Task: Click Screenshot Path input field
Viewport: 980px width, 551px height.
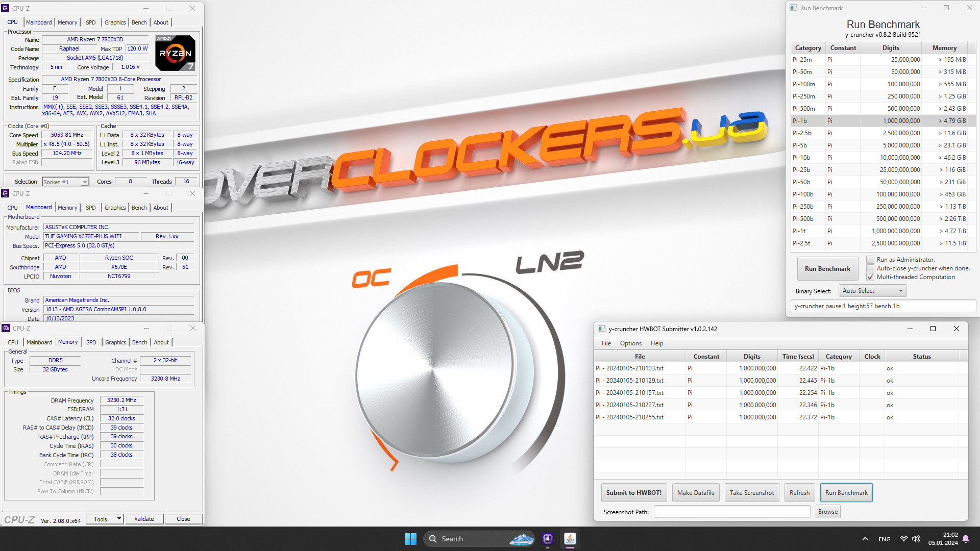Action: point(732,511)
